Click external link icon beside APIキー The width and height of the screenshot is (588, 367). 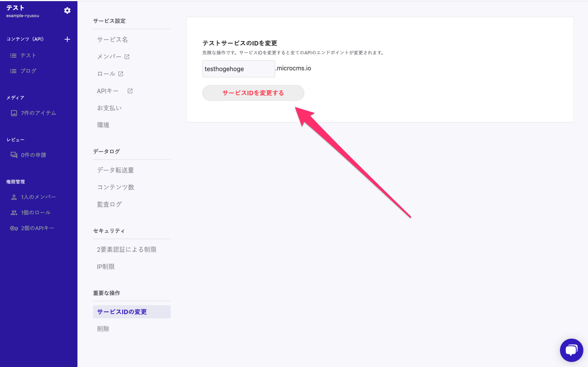(130, 91)
